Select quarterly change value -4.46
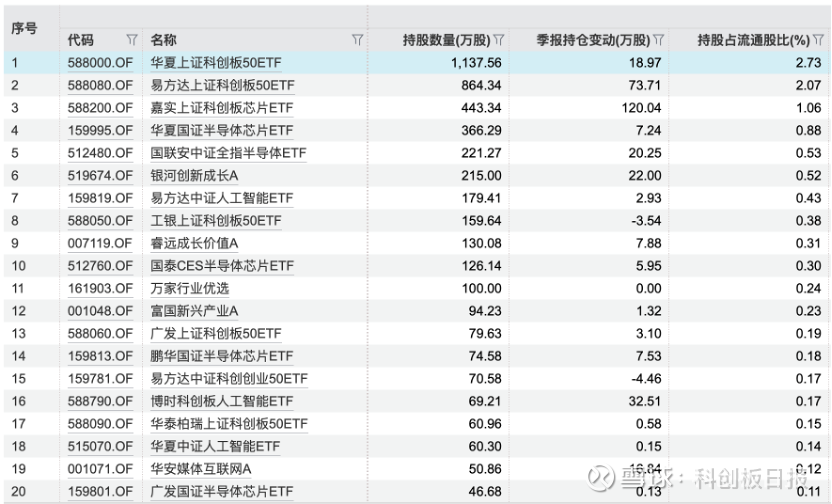The width and height of the screenshot is (832, 504). coord(646,378)
